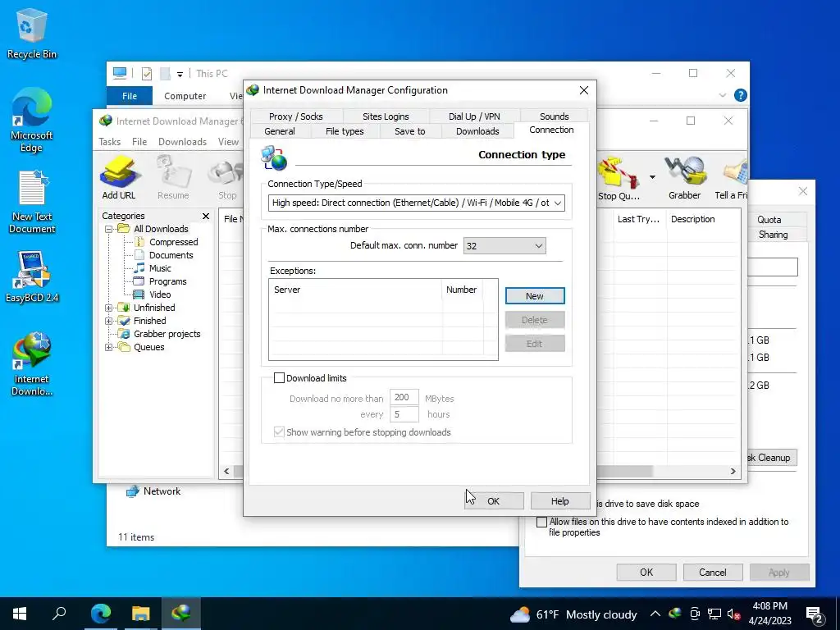
Task: Click the taskbar search magnifier
Action: point(59,614)
